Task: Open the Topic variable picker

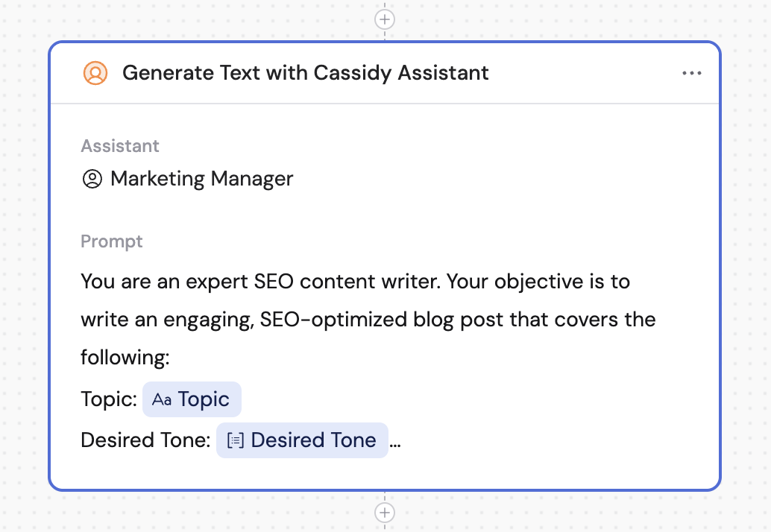Action: click(192, 399)
